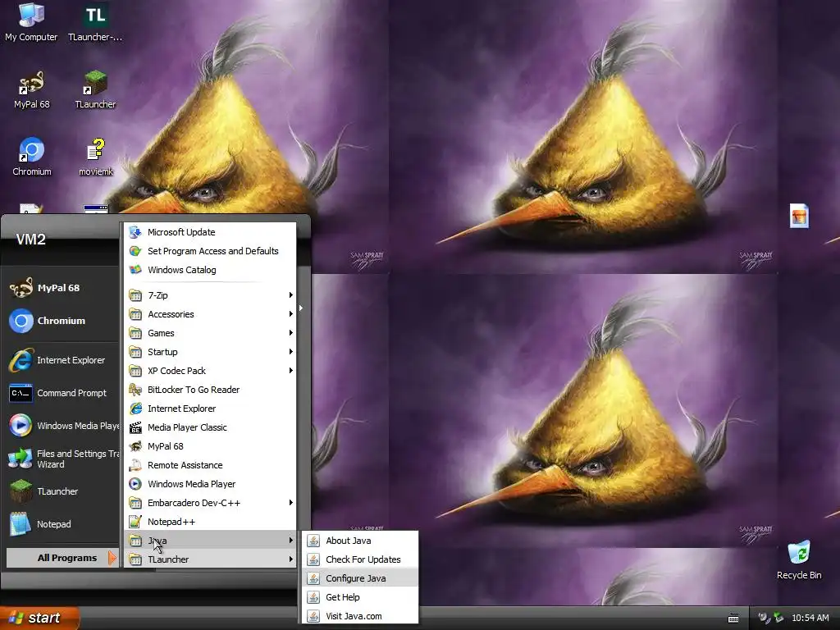Open moviemk help file on desktop
840x630 pixels.
coord(96,157)
